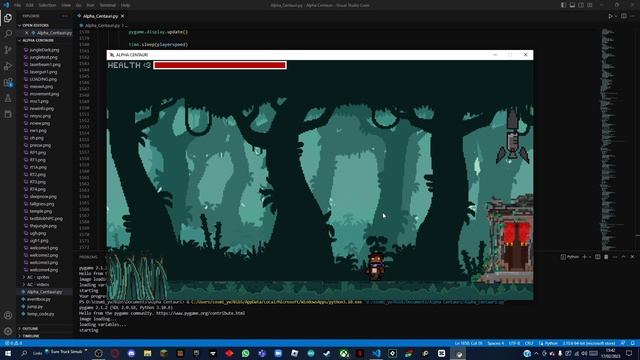The width and height of the screenshot is (640, 360).
Task: Open the launch profile dropdown beside new terminal
Action: click(x=590, y=257)
